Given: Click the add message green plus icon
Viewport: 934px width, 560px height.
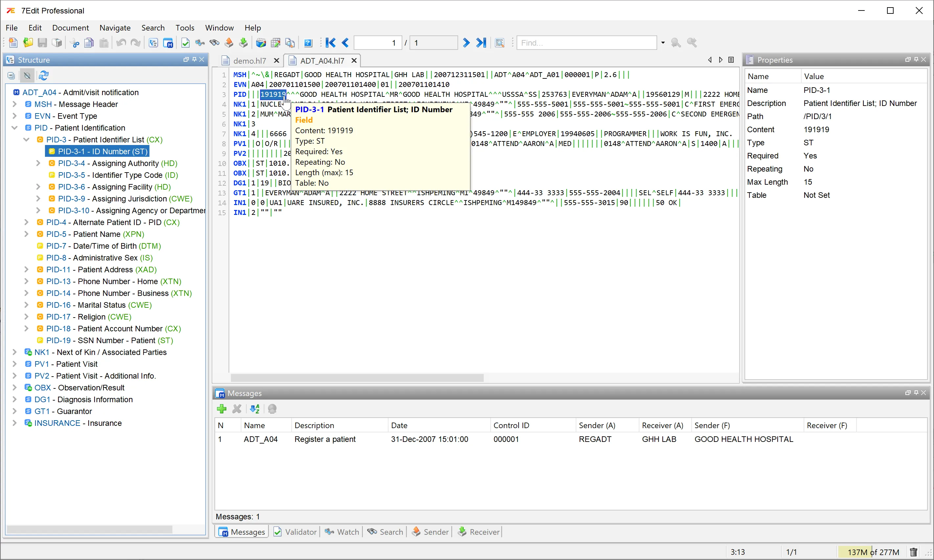Looking at the screenshot, I should click(222, 409).
